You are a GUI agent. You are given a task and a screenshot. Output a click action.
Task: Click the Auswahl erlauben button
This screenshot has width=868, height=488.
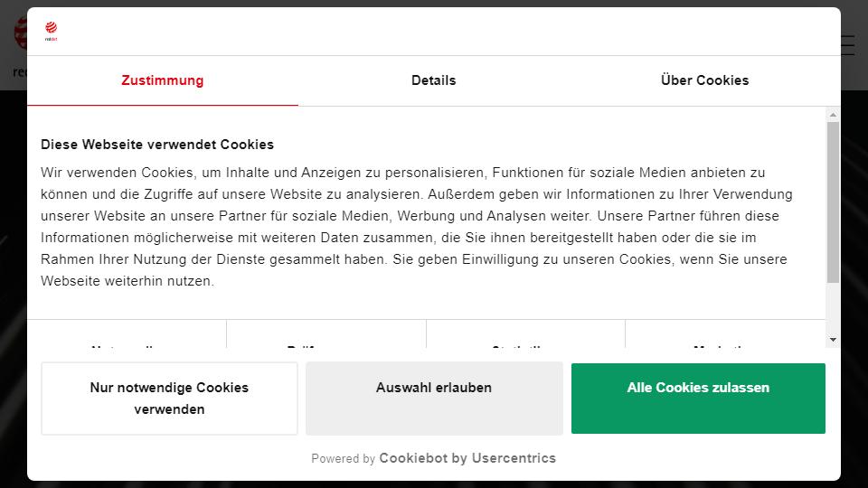click(434, 399)
